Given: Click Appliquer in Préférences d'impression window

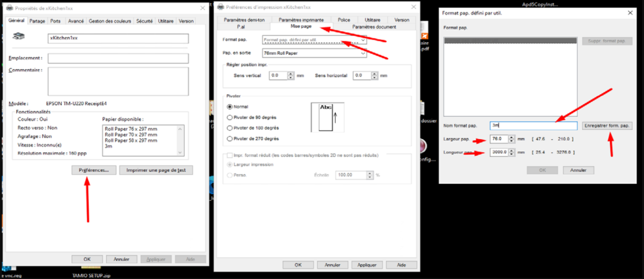Looking at the screenshot, I should pos(367,265).
